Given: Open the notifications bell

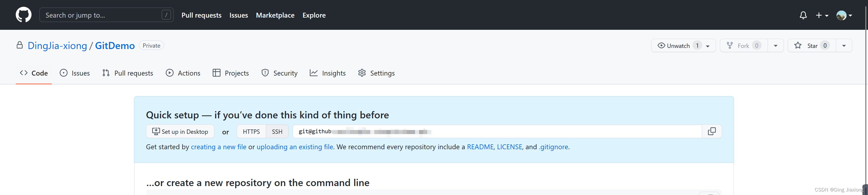Looking at the screenshot, I should [803, 15].
